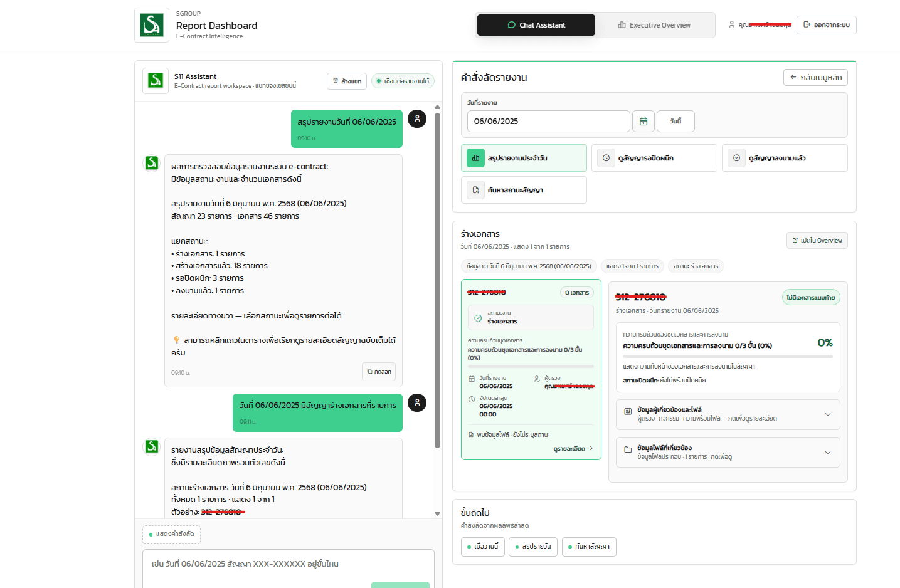
Task: Click the bot avatar beside the รายงานสรุปข้อมูลสัญญาประจำวัน reply
Action: [x=152, y=446]
